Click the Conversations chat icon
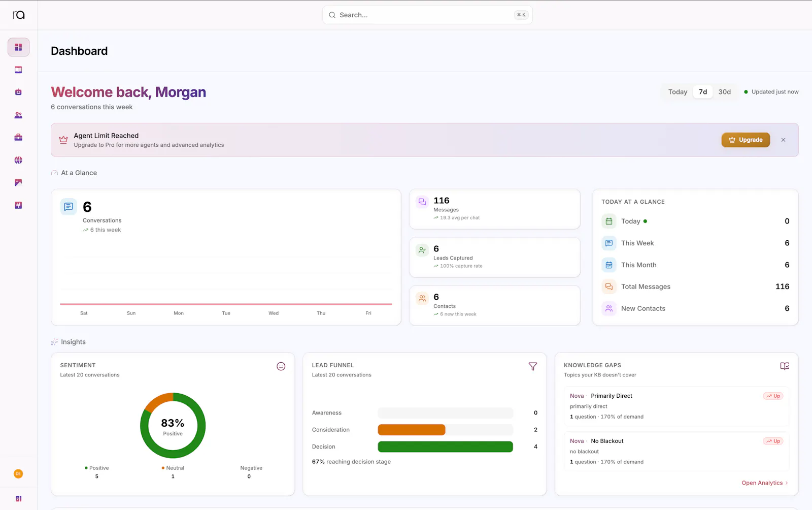This screenshot has width=812, height=510. click(69, 207)
